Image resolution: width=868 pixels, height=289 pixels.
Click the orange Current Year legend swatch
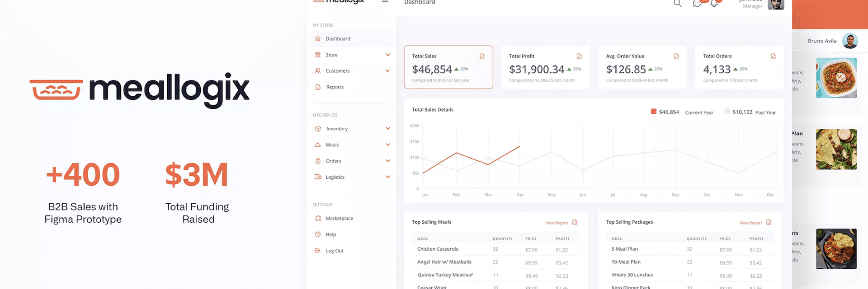click(653, 112)
